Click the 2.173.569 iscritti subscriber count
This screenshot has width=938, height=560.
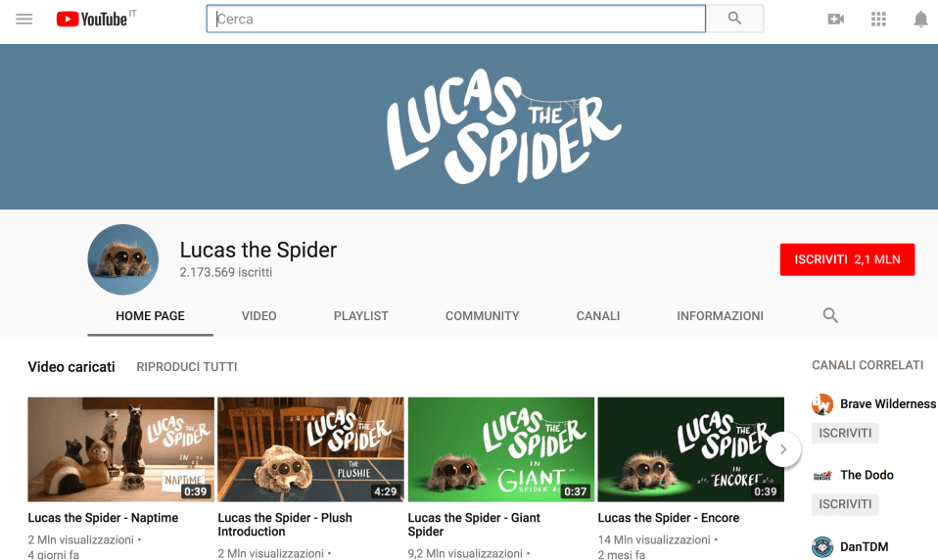pyautogui.click(x=226, y=272)
